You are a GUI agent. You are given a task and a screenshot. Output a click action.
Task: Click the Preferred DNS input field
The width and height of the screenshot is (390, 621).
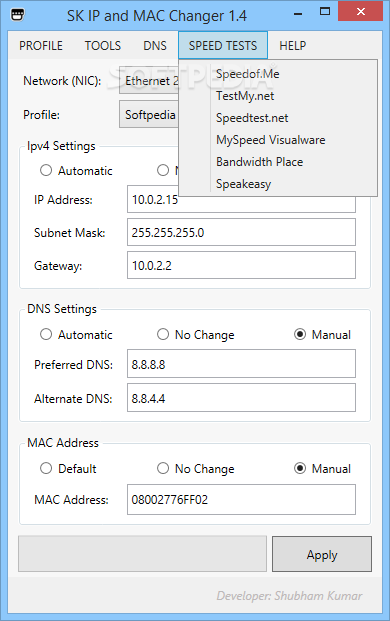click(241, 364)
